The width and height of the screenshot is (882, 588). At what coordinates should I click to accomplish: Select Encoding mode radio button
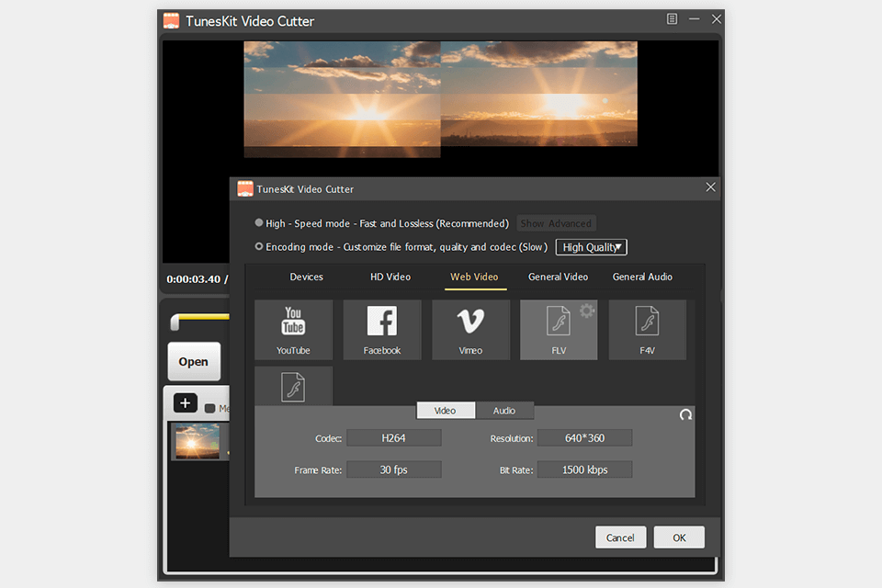(259, 246)
